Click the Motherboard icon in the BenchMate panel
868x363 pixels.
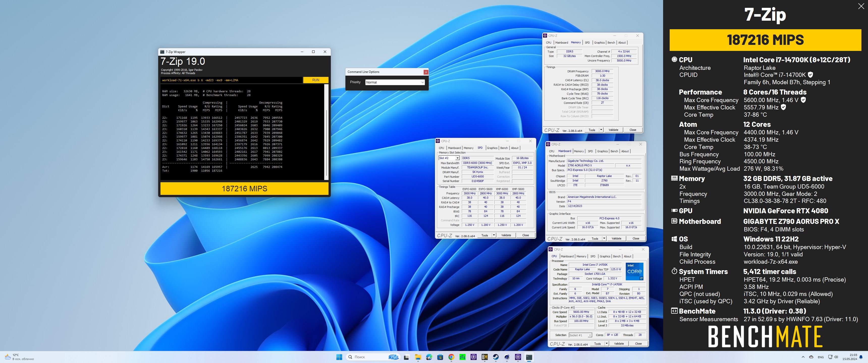[x=674, y=221]
